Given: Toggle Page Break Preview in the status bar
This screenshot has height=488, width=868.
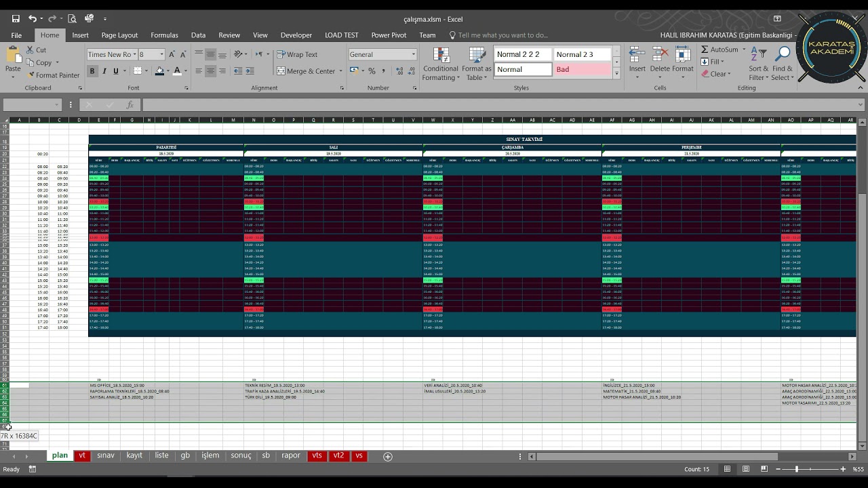Looking at the screenshot, I should 764,469.
